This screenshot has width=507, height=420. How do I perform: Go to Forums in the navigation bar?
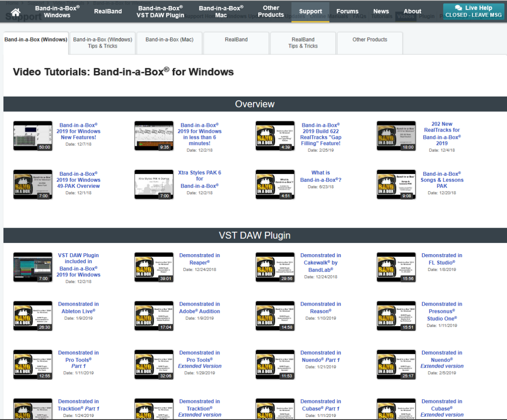tap(347, 11)
